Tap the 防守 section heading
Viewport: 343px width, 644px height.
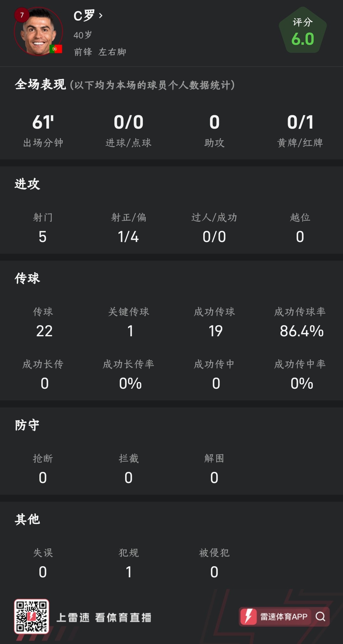coord(27,425)
